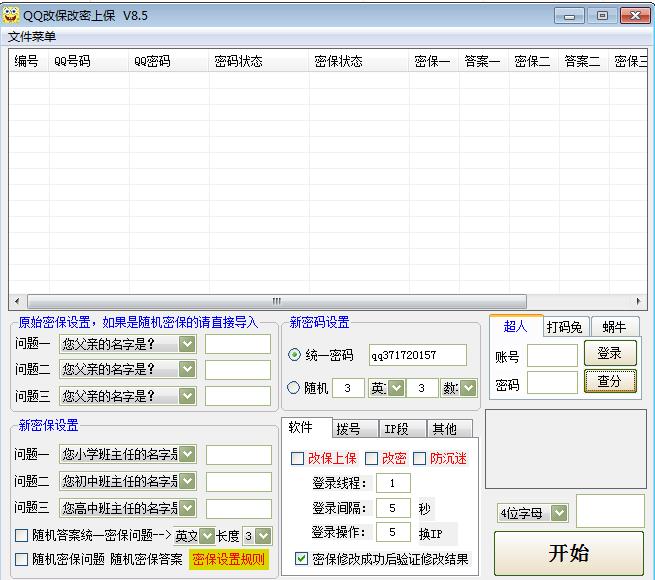Focus the 密码 input field under 账号
The height and width of the screenshot is (580, 655).
click(552, 383)
